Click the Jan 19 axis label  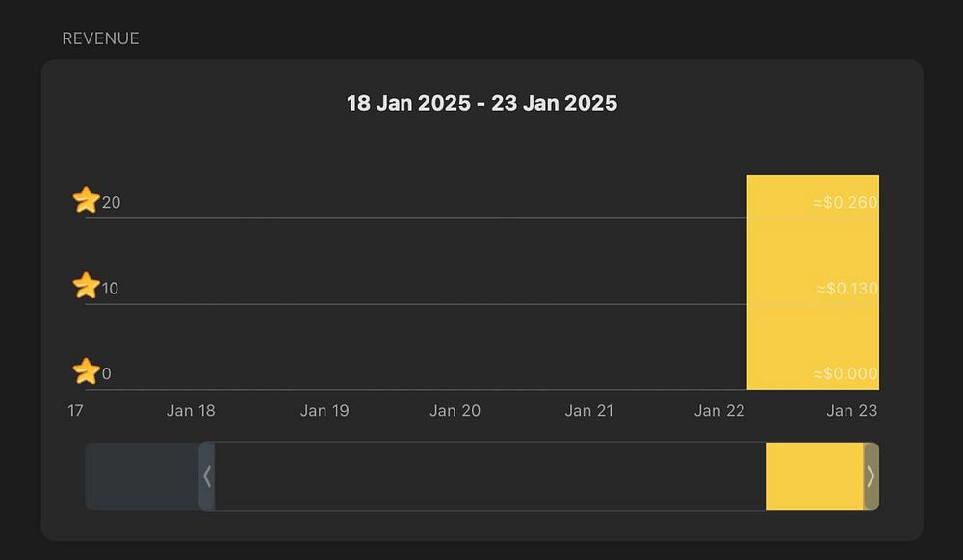325,410
